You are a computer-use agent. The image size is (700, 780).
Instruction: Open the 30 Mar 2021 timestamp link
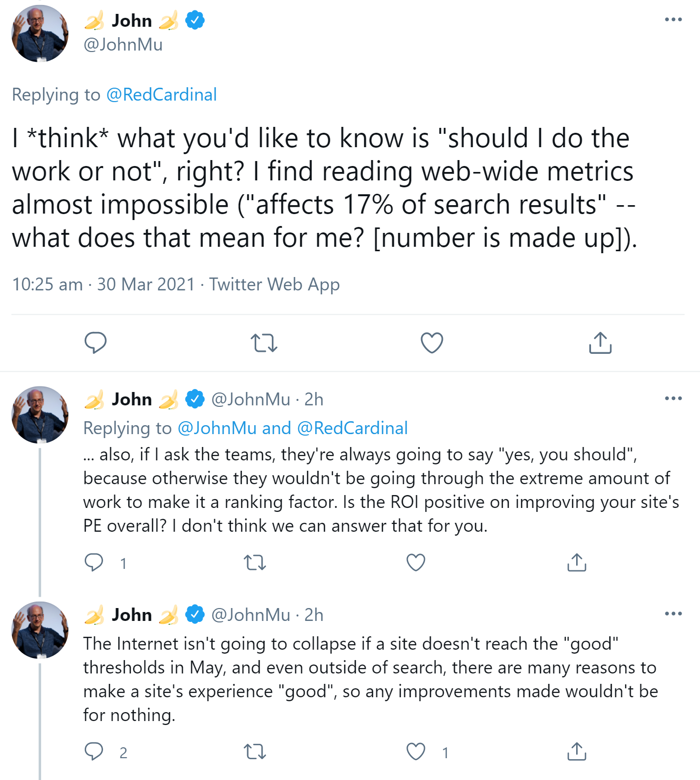pyautogui.click(x=146, y=284)
